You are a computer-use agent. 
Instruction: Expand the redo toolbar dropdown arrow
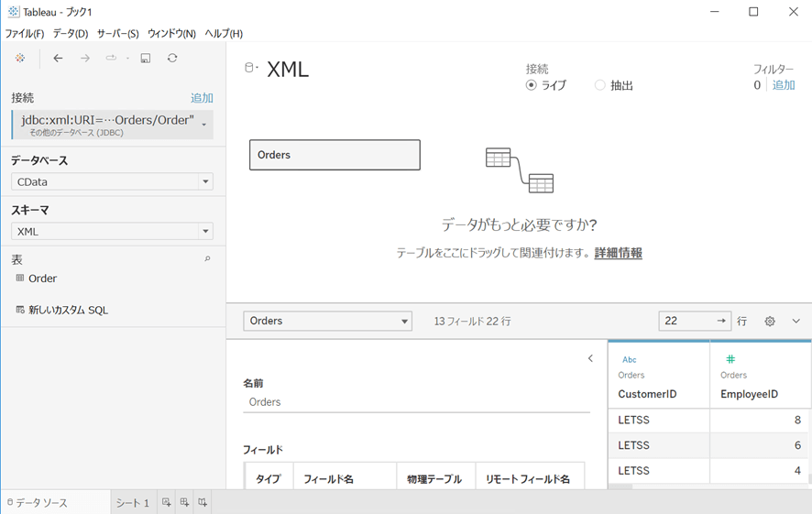(127, 59)
